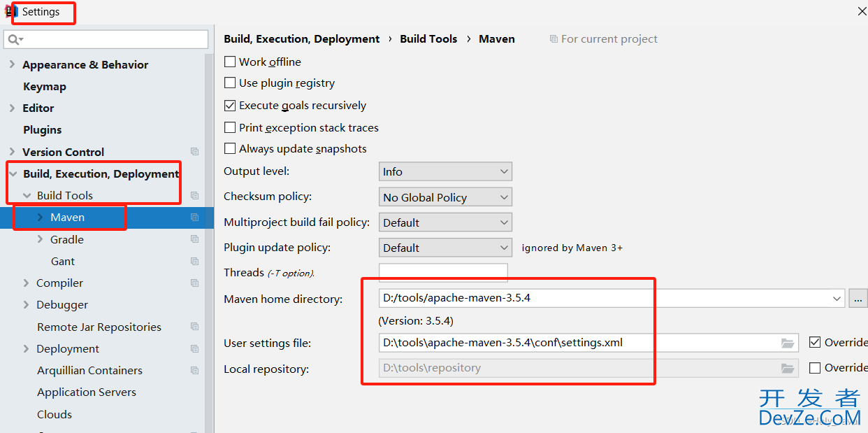This screenshot has height=433, width=868.
Task: Click Build Tools in the breadcrumb path
Action: click(x=428, y=39)
